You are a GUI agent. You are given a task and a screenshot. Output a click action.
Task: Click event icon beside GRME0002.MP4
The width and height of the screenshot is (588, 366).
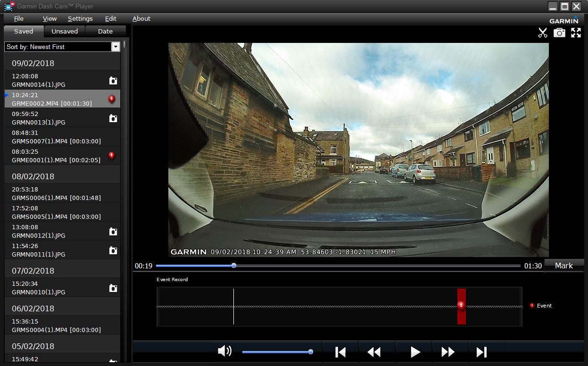pos(112,99)
